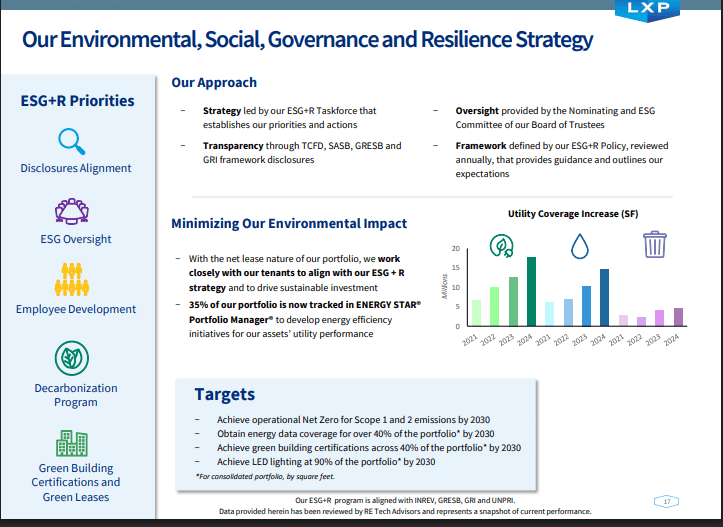Click the page number 17 badge
Viewport: 723px width, 527px height.
click(x=665, y=500)
